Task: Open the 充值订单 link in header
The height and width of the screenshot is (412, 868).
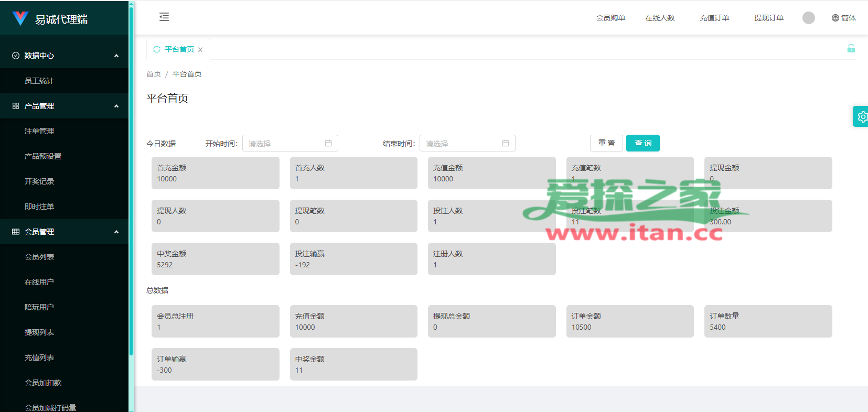Action: [714, 18]
